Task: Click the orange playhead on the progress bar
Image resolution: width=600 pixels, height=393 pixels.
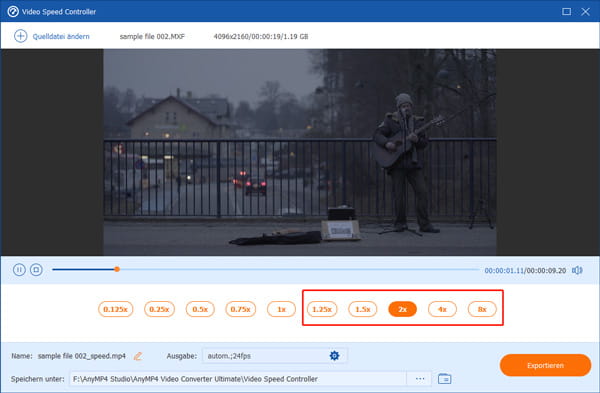Action: tap(117, 269)
